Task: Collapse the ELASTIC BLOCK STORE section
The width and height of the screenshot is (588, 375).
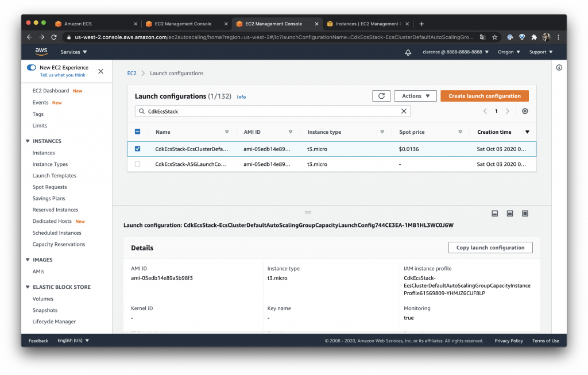Action: tap(28, 287)
